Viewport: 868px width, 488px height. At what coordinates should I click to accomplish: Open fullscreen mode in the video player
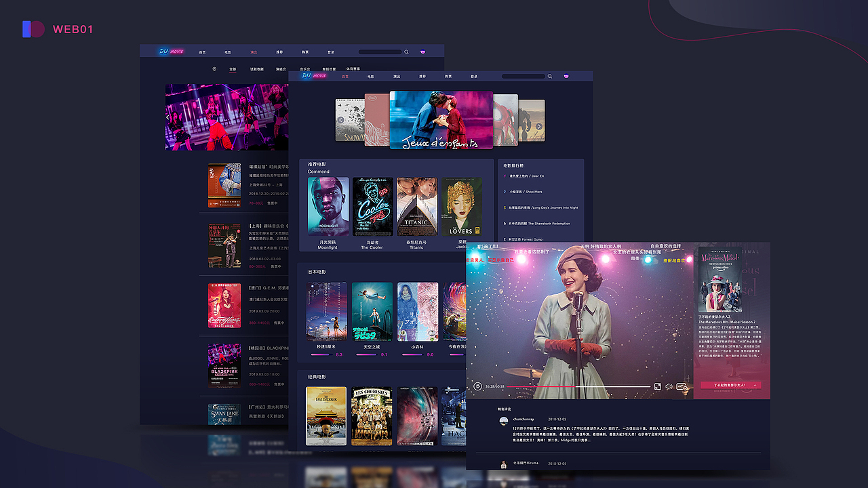657,386
